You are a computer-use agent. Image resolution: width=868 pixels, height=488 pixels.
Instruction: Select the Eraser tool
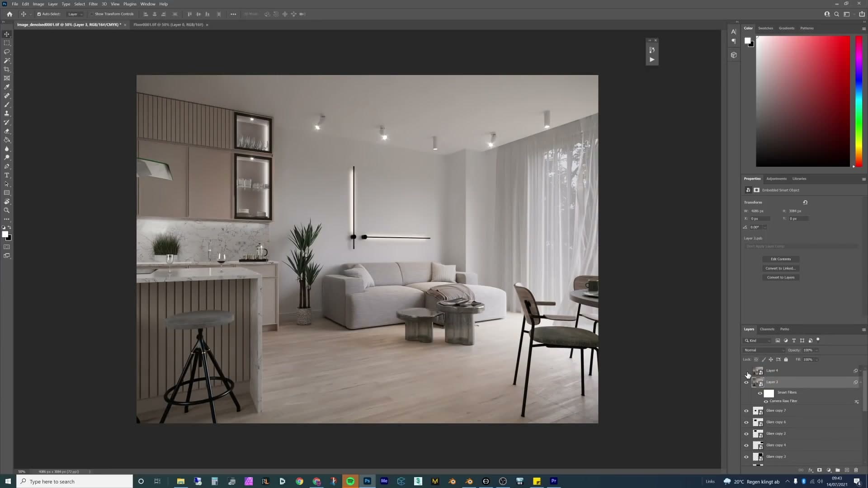click(7, 131)
